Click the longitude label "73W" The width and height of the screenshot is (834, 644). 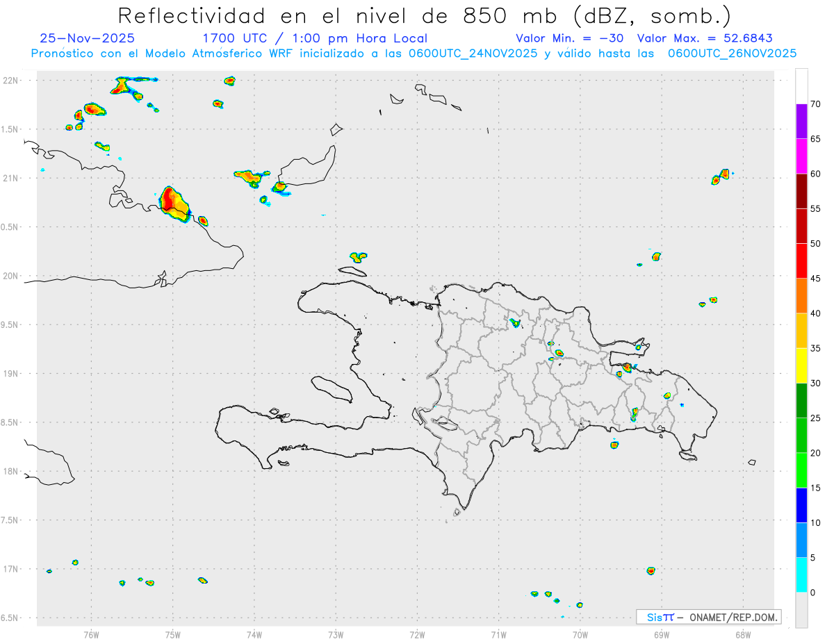pyautogui.click(x=336, y=634)
